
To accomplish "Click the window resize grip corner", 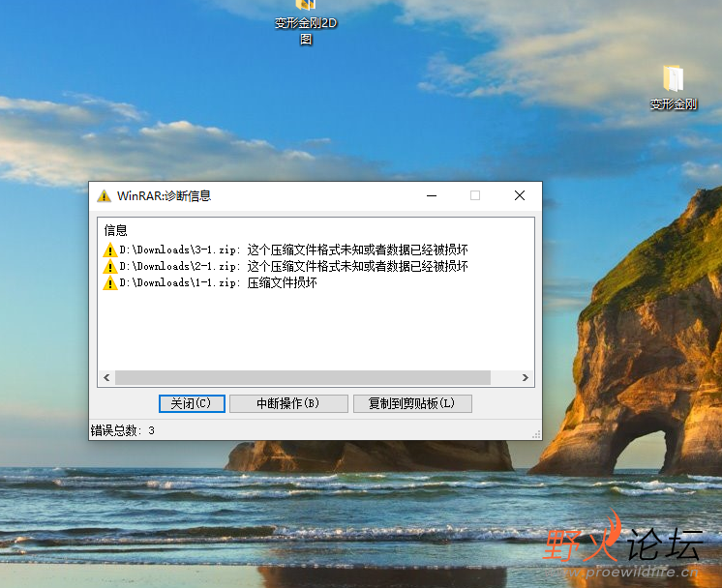I will [x=536, y=435].
